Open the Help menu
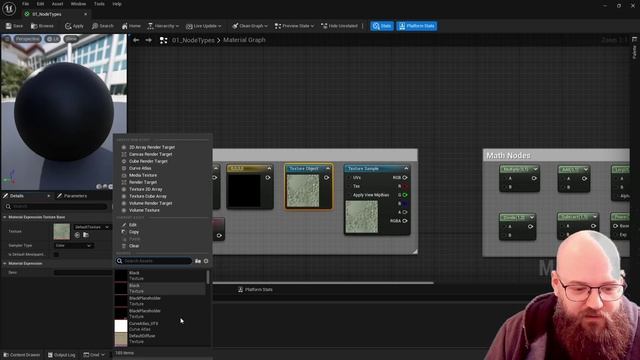Viewport: 640px width, 360px height. click(117, 4)
